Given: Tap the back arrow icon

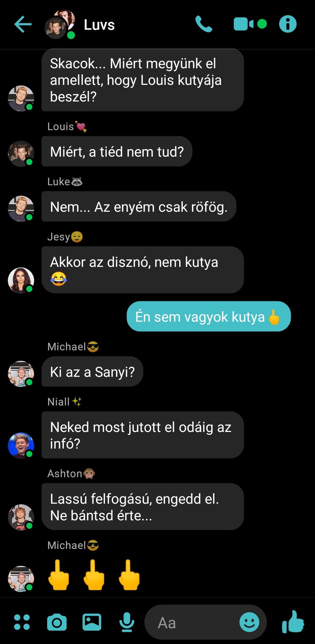Looking at the screenshot, I should click(23, 24).
